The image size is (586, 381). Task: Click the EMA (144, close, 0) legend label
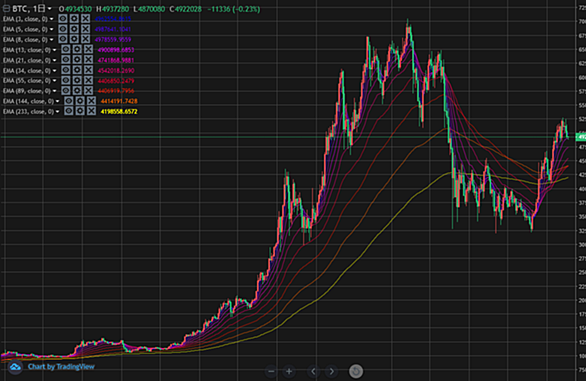[28, 101]
